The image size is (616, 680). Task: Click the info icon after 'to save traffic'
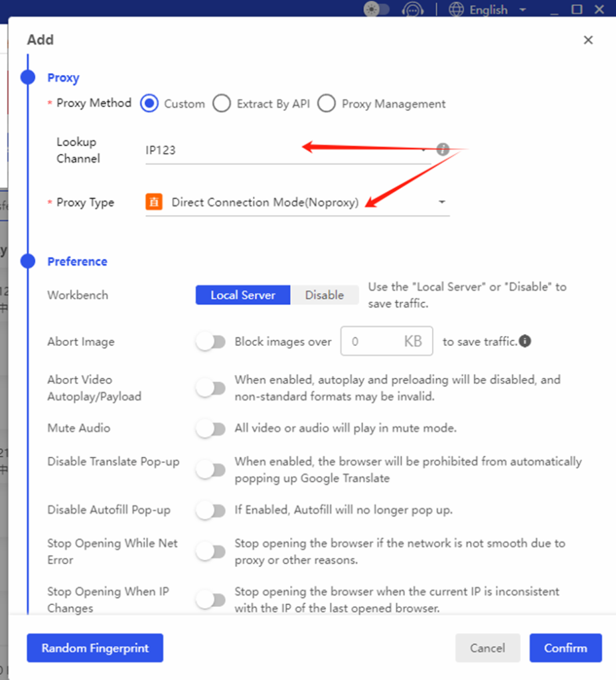[525, 341]
